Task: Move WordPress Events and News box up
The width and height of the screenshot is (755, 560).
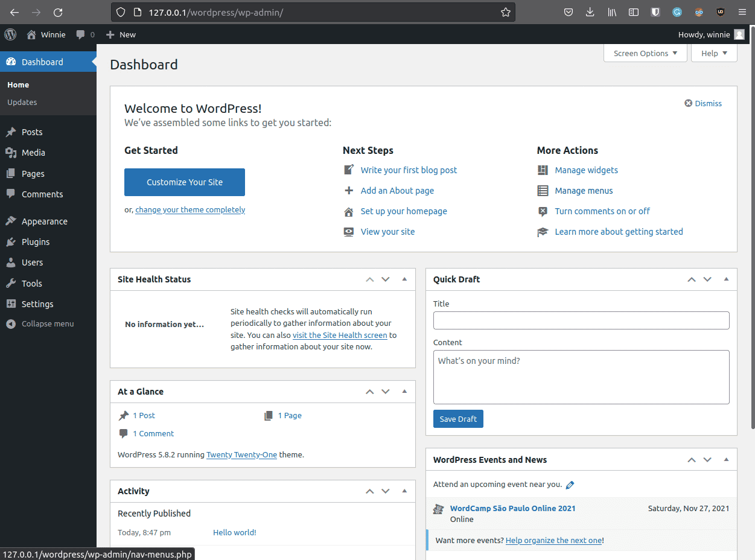Action: tap(692, 460)
